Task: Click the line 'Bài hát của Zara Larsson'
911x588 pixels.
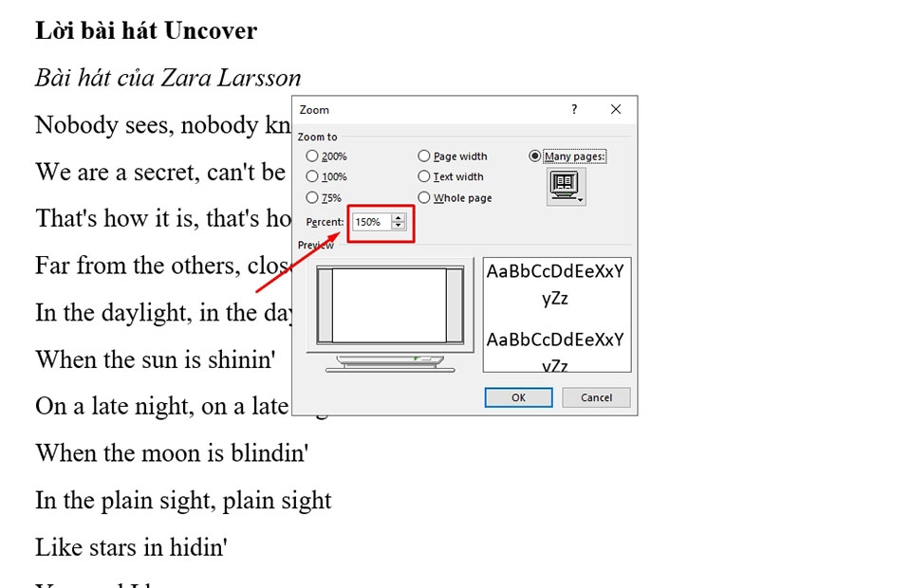Action: 168,78
